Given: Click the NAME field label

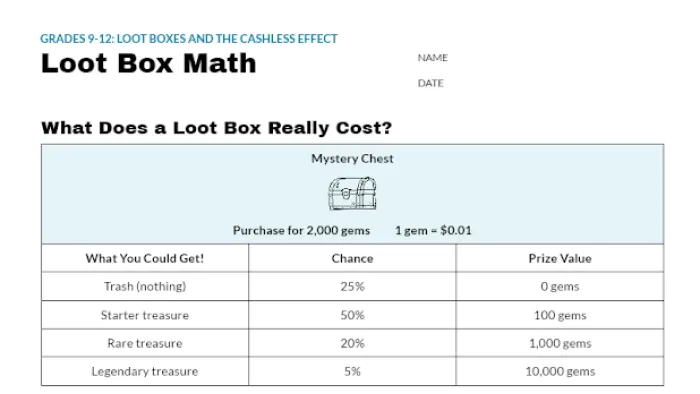Looking at the screenshot, I should click(x=433, y=58).
